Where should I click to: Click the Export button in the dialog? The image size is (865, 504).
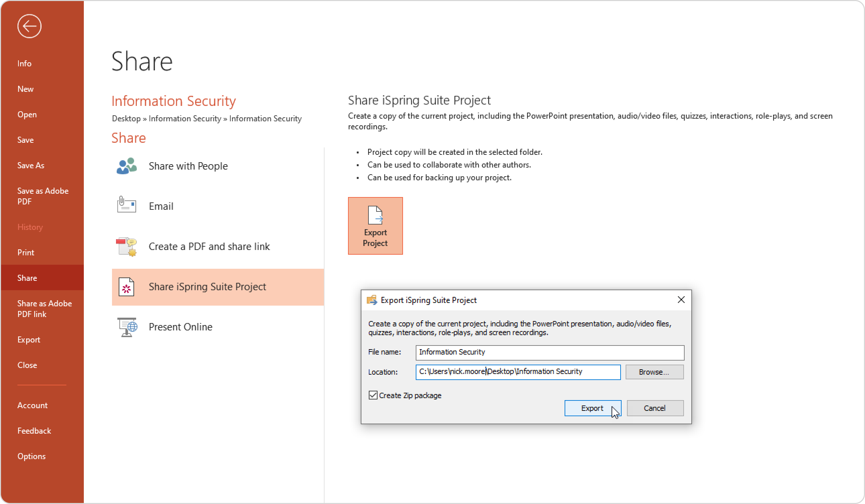(x=592, y=408)
